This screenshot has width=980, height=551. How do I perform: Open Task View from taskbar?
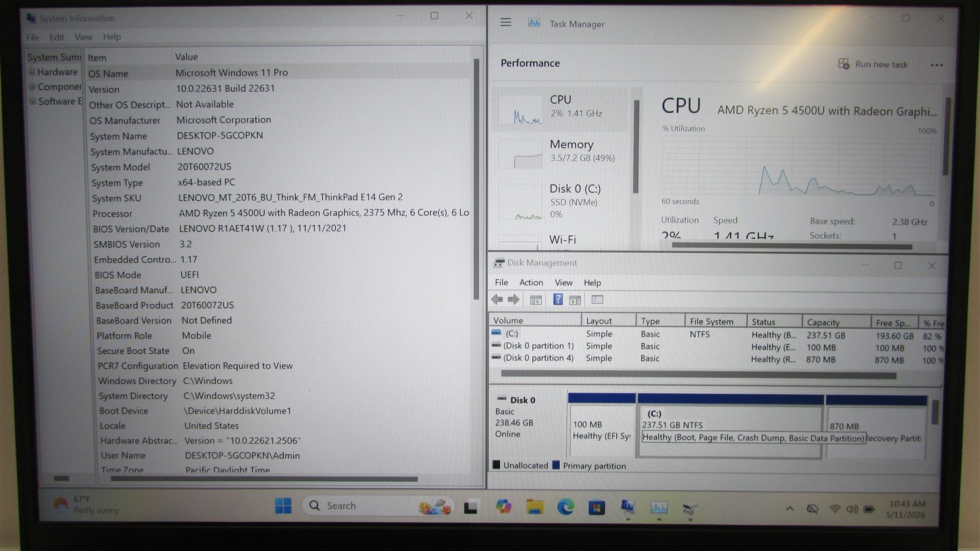pyautogui.click(x=470, y=507)
